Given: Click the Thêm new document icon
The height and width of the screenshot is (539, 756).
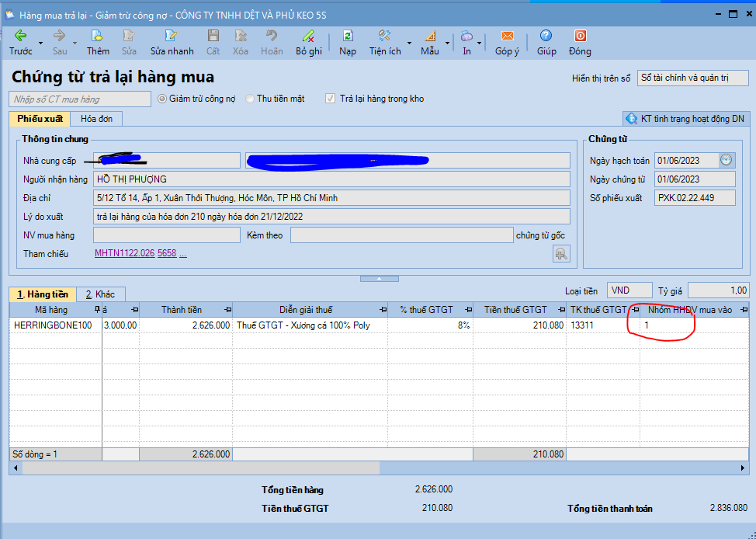Looking at the screenshot, I should coord(98,36).
